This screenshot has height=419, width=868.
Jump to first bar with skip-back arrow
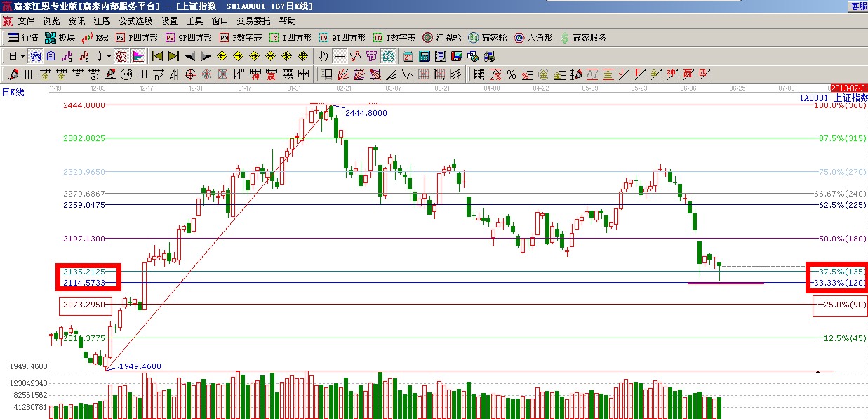[x=157, y=56]
